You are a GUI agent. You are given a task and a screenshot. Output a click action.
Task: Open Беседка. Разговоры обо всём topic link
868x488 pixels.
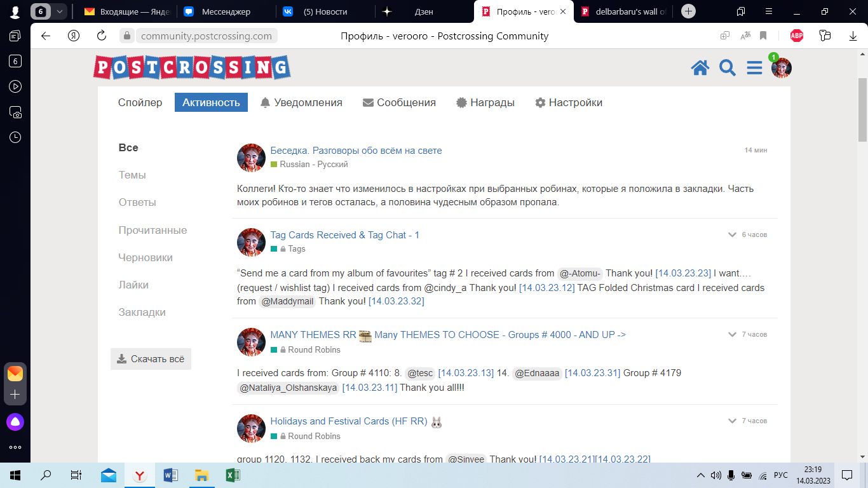[356, 151]
